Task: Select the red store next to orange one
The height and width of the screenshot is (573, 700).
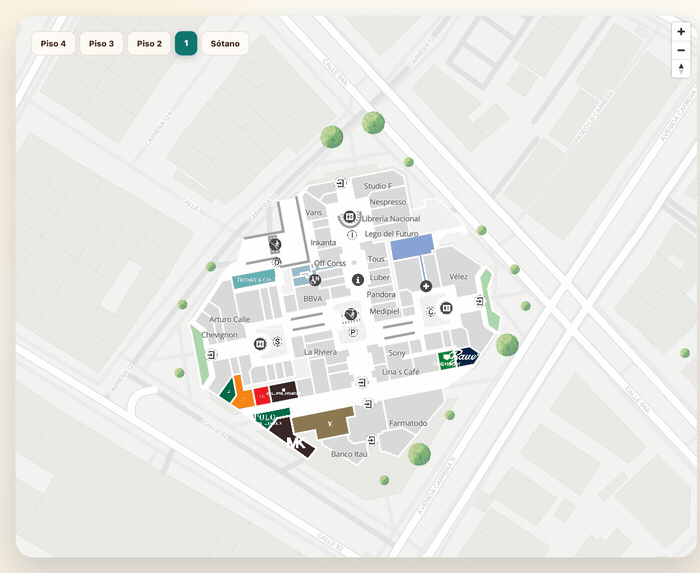Action: click(x=262, y=396)
